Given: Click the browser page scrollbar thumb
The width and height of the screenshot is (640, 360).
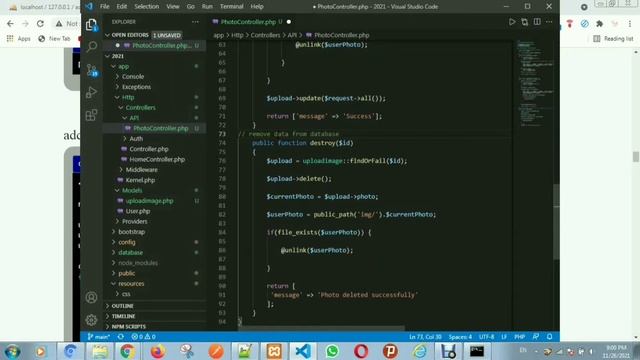Looking at the screenshot, I should click(636, 156).
